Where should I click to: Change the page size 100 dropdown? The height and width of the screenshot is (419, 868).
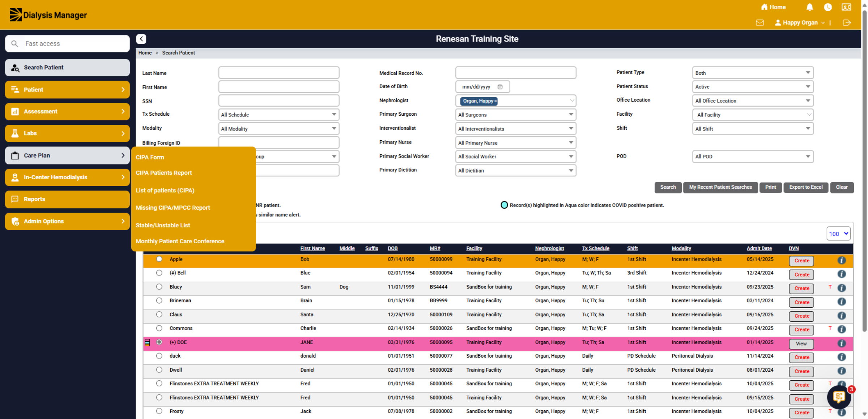click(838, 234)
